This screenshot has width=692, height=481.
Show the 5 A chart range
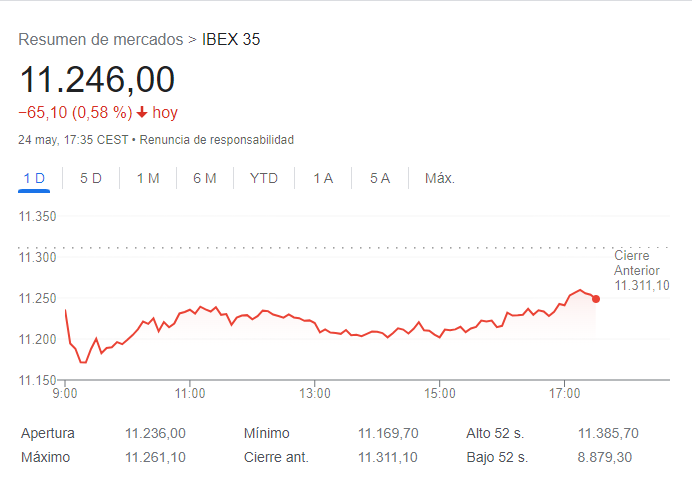[x=380, y=178]
